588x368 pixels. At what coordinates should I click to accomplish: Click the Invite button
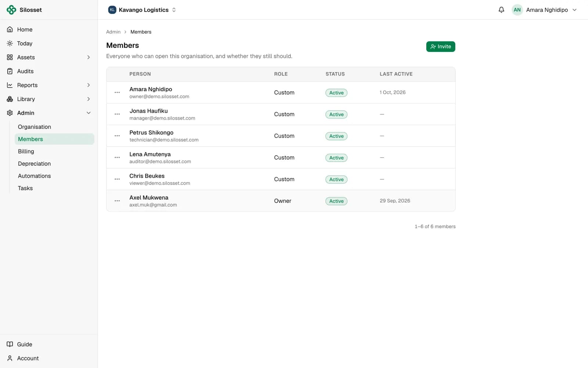coord(441,47)
